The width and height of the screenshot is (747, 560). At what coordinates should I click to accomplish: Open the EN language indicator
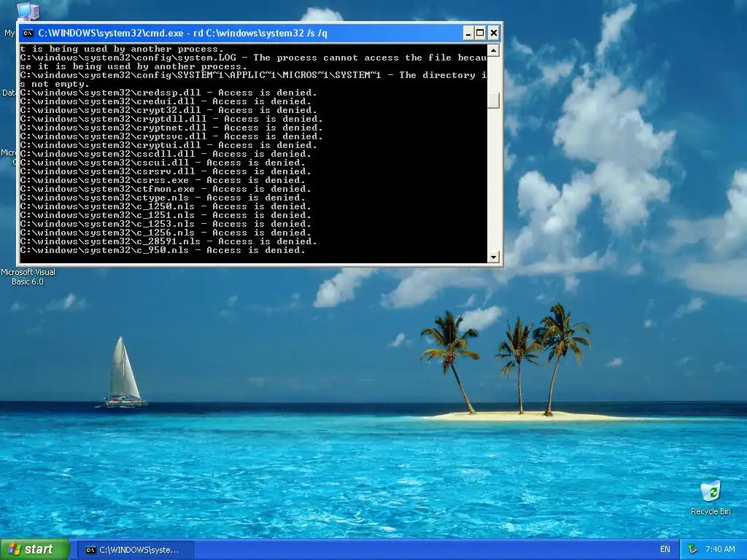(665, 550)
